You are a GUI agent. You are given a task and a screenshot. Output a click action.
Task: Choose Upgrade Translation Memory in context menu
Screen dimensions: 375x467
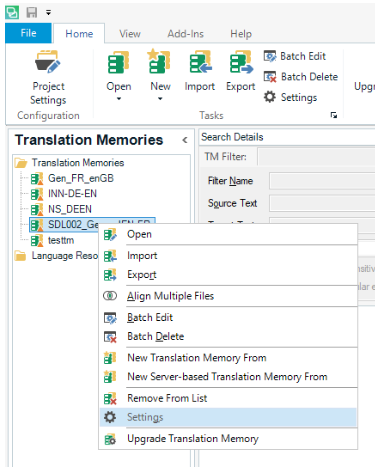(x=228, y=439)
